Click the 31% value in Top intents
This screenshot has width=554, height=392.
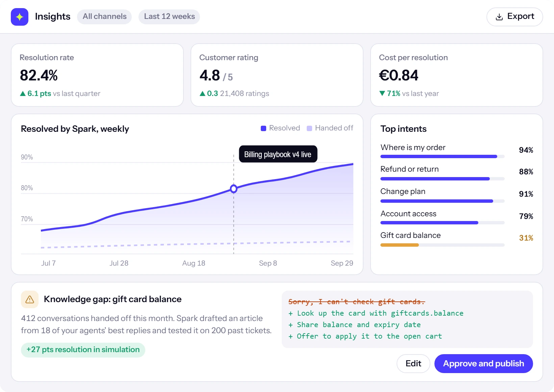click(526, 238)
